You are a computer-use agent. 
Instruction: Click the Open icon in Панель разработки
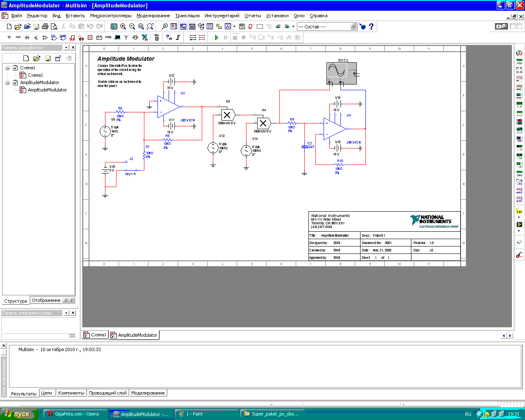pos(37,58)
